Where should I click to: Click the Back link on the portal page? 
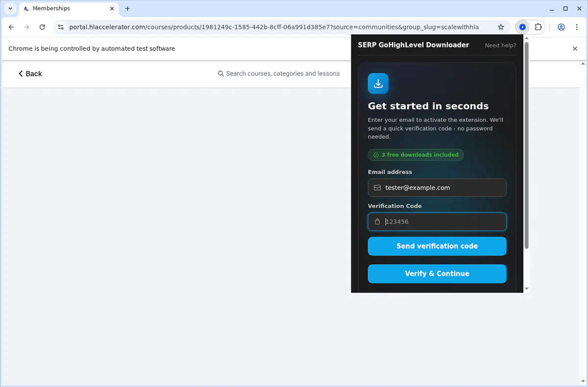(30, 73)
